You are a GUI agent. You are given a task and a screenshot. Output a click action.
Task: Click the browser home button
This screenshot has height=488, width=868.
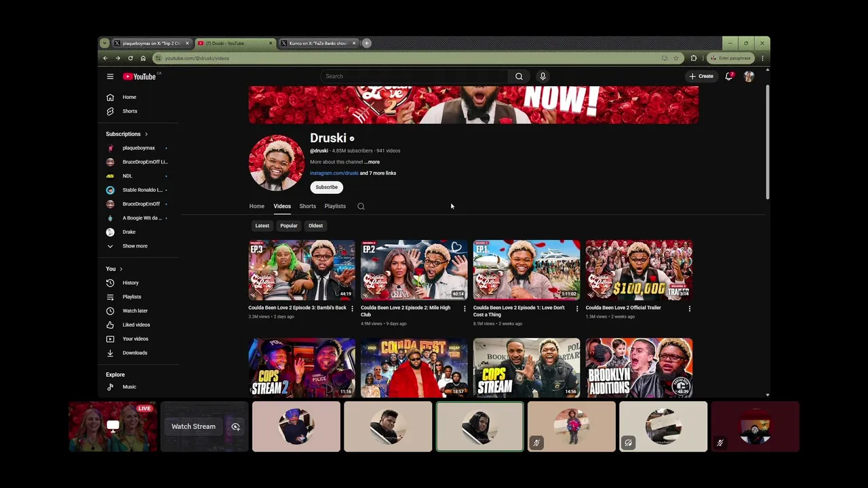(143, 58)
